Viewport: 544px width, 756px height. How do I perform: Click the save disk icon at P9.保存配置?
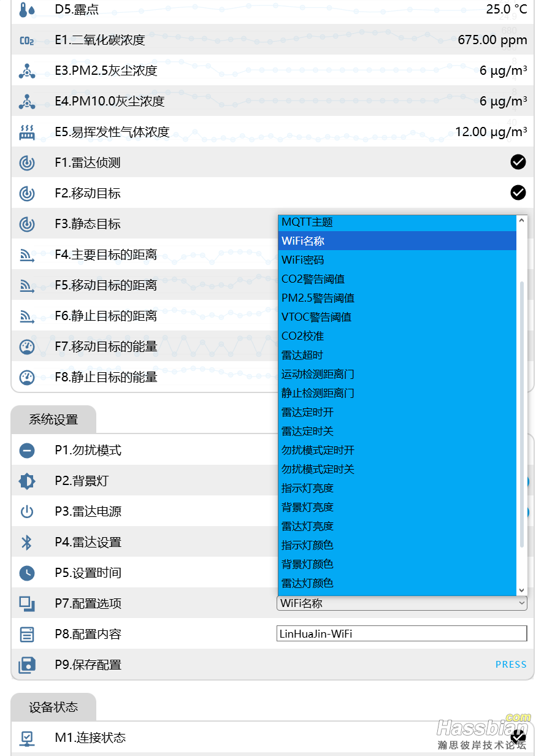click(27, 665)
